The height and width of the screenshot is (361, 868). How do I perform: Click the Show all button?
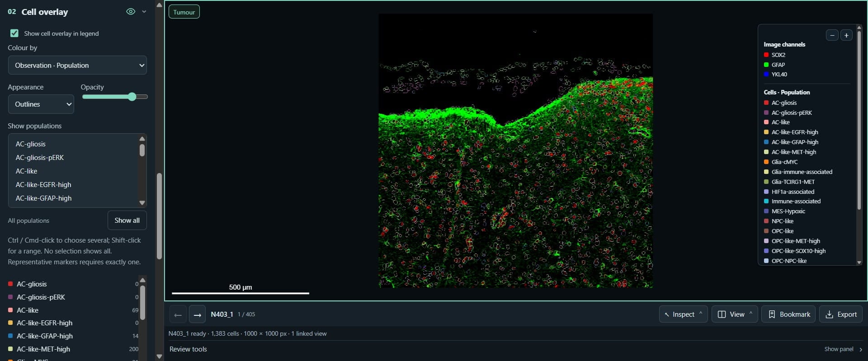127,220
